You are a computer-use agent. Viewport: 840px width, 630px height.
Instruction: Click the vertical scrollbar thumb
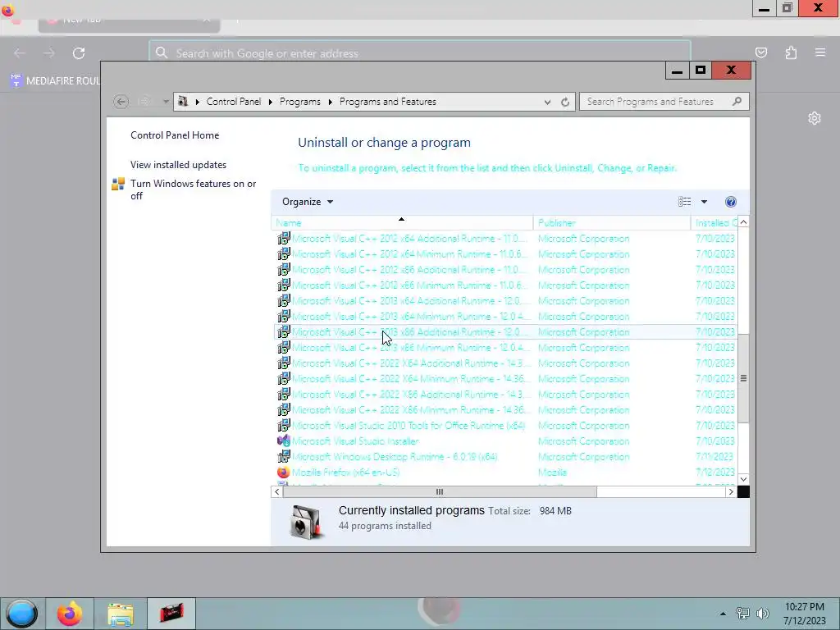click(743, 378)
